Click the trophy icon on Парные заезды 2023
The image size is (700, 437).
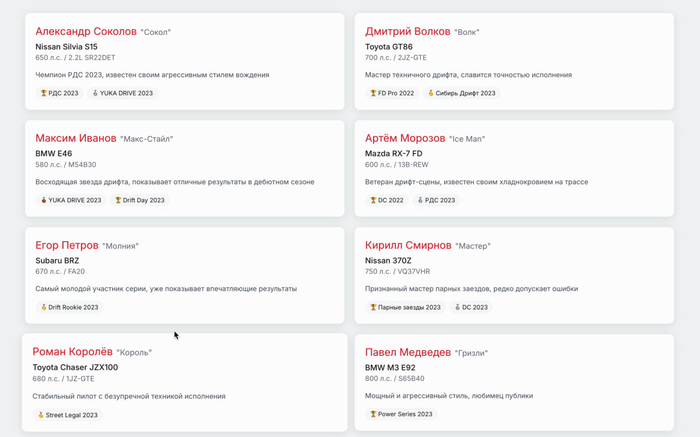click(x=373, y=307)
